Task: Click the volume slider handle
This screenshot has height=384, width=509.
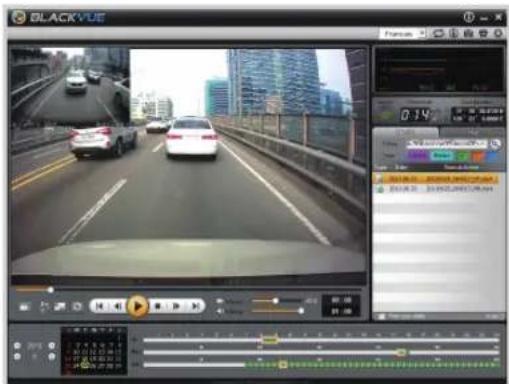Action: click(301, 311)
